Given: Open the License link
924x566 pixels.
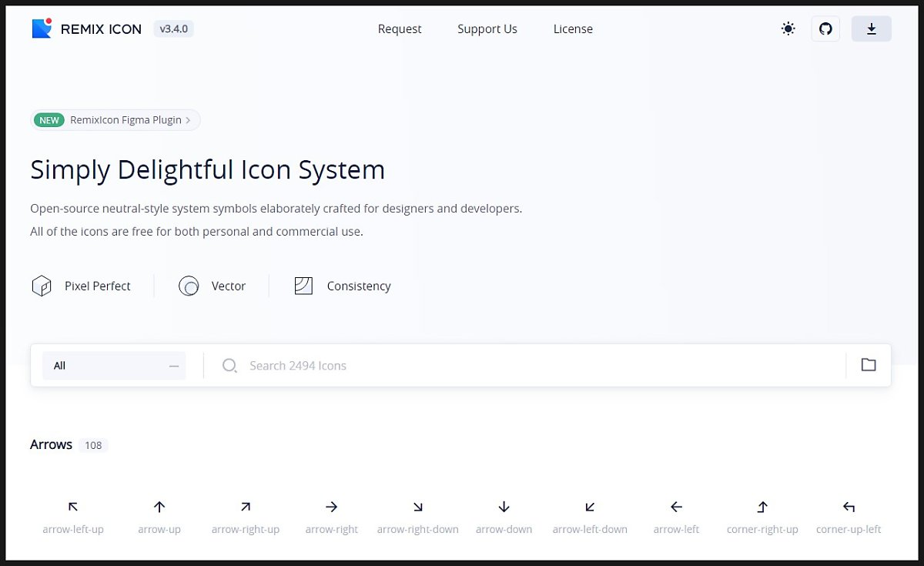Looking at the screenshot, I should click(573, 29).
